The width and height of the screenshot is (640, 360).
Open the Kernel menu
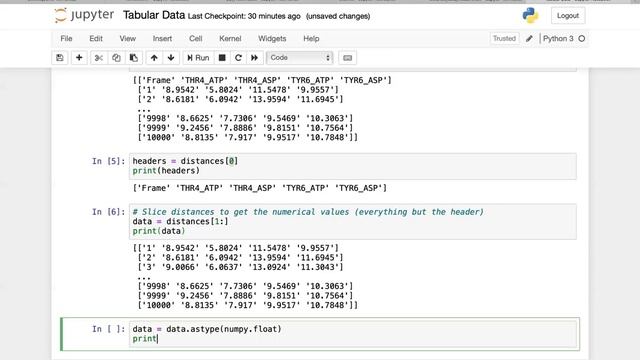230,38
